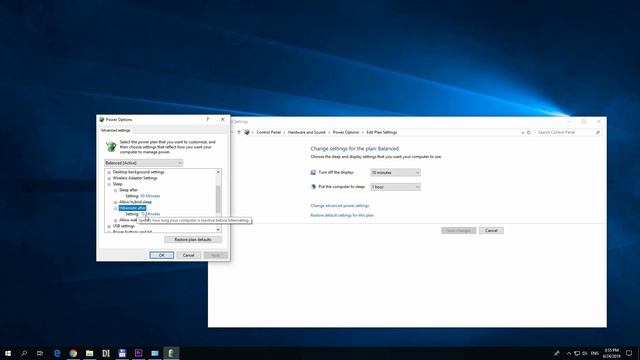This screenshot has width=640, height=360.
Task: Select Wireless Adapter Settings in the tree
Action: (x=135, y=178)
